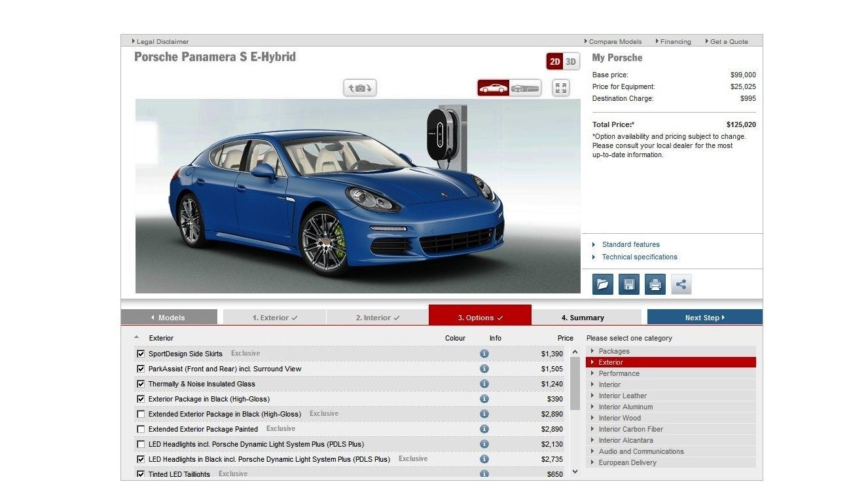Open info for LED Headlights PDLS Plus $2,130

tap(484, 444)
